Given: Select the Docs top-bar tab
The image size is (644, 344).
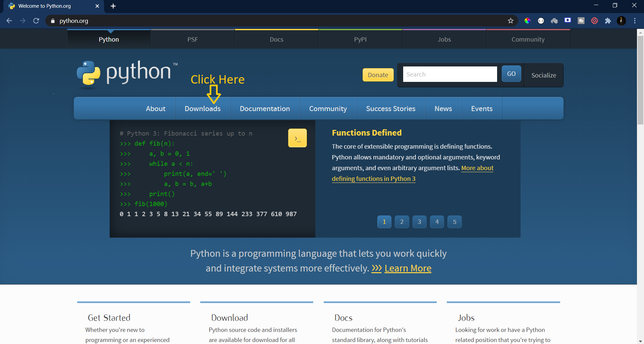Looking at the screenshot, I should point(276,39).
